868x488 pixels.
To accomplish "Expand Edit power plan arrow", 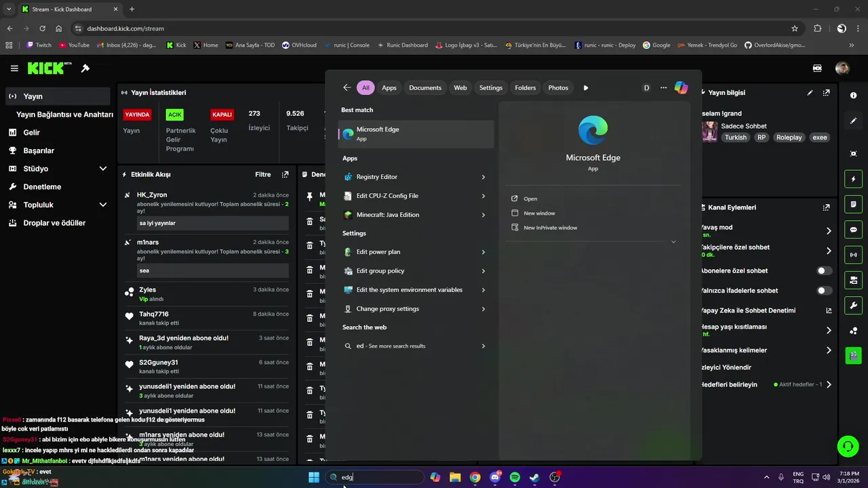I will point(484,252).
